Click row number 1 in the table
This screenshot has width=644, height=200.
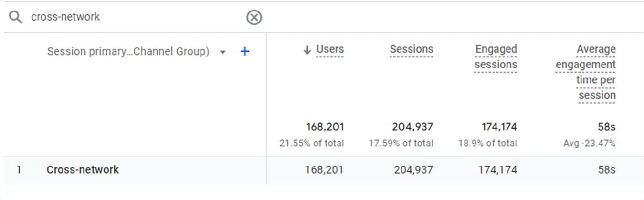pyautogui.click(x=19, y=169)
